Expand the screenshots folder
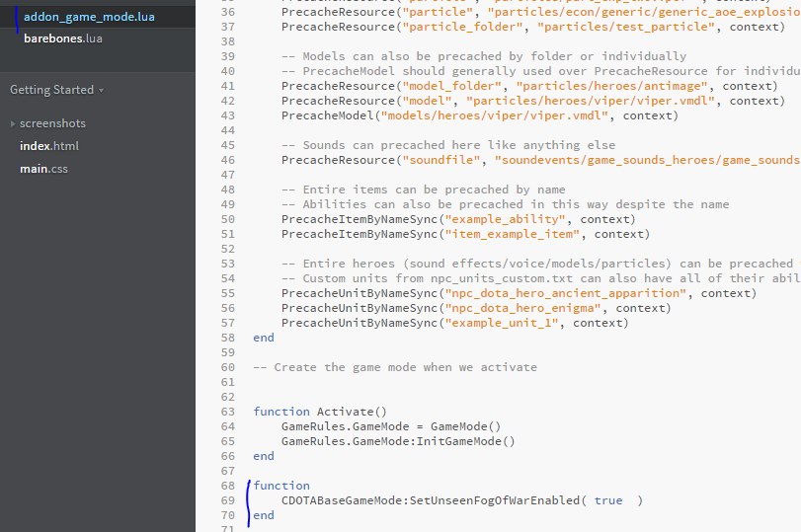The image size is (801, 532). pyautogui.click(x=52, y=123)
